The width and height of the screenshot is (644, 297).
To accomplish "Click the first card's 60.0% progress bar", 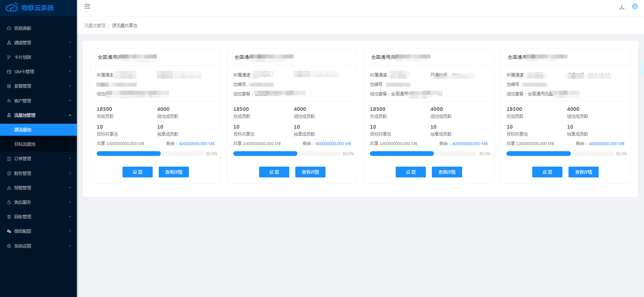I will (150, 154).
